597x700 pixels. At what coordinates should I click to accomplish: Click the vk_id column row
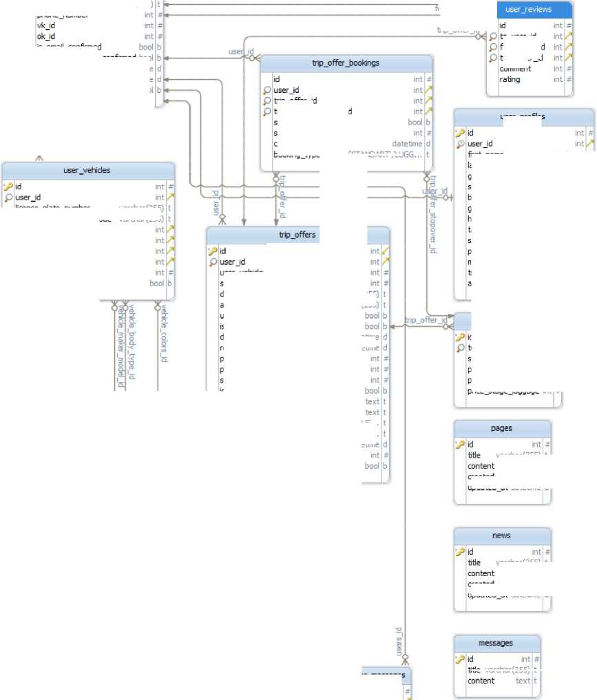[46, 25]
